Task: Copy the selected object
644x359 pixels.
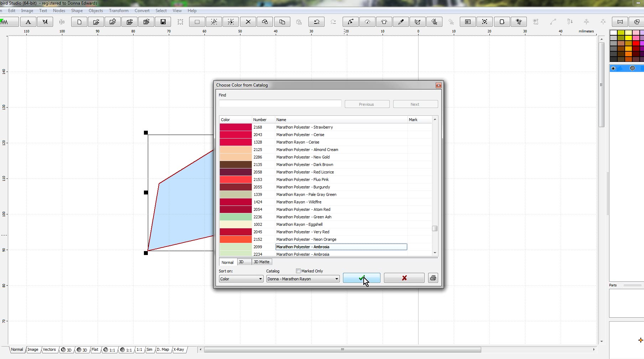Action: click(x=282, y=22)
